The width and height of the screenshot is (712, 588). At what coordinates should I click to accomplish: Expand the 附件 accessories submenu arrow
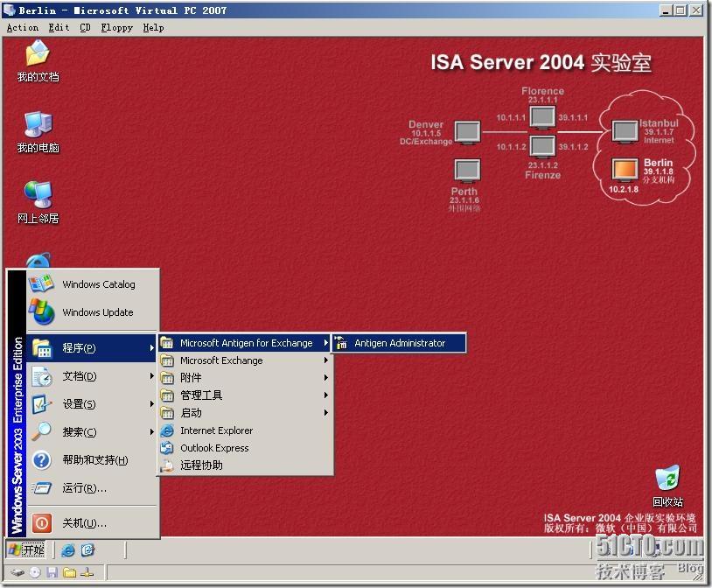325,378
